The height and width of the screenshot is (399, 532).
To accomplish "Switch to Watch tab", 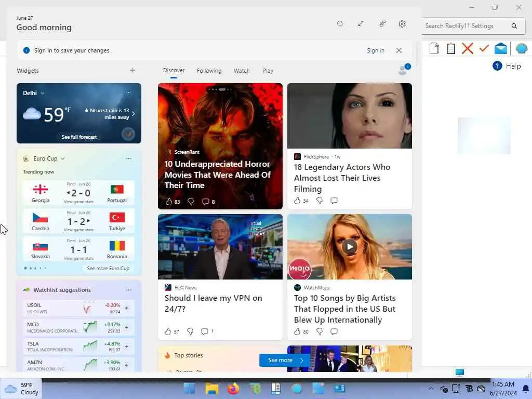I will point(242,71).
